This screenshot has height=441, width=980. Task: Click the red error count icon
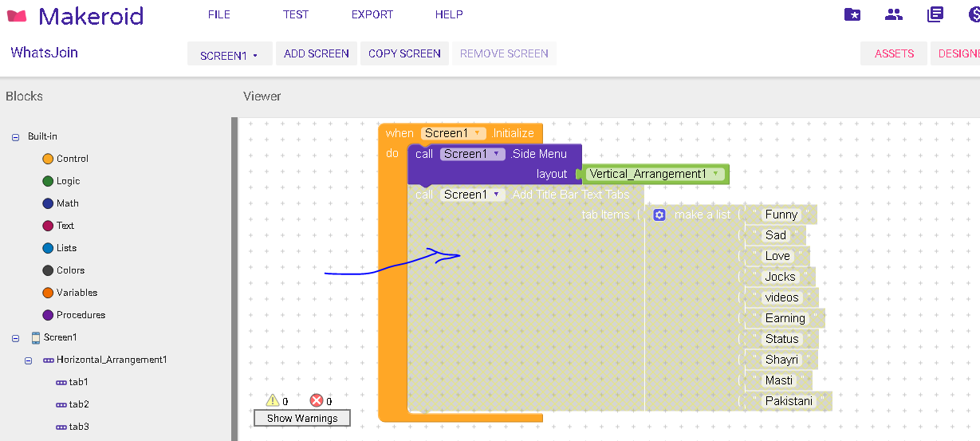pos(317,400)
